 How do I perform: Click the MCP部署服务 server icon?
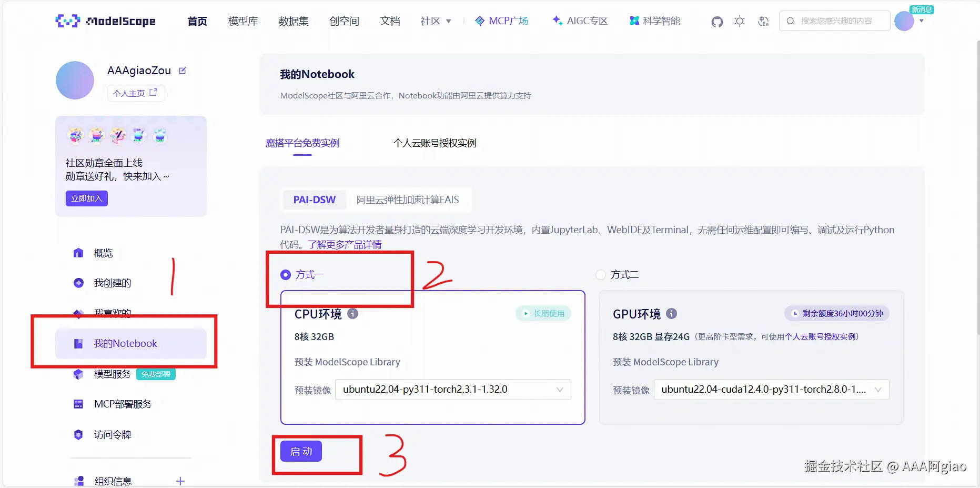click(78, 404)
